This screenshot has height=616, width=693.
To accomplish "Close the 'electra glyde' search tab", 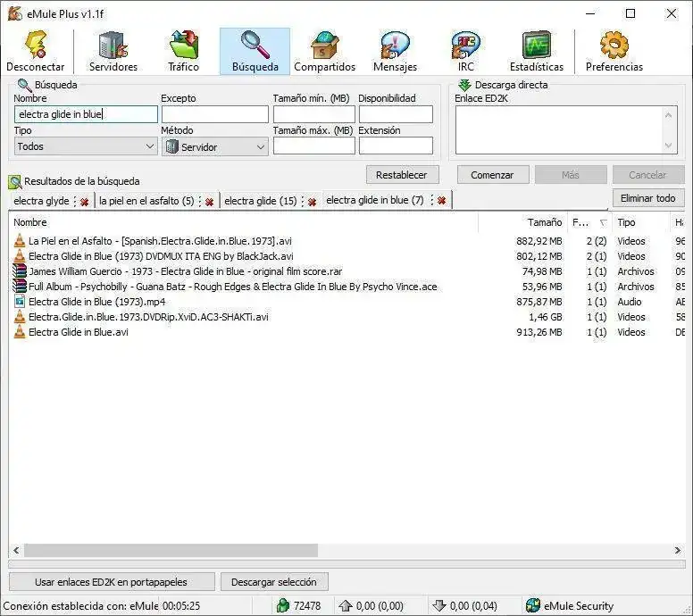I will [x=85, y=202].
